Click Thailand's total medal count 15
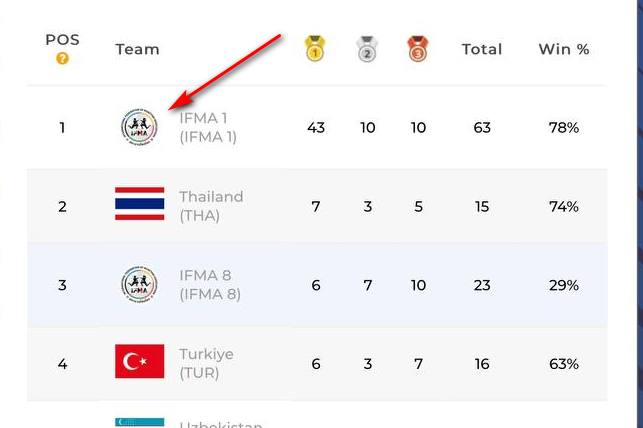Image resolution: width=643 pixels, height=428 pixels. (482, 206)
